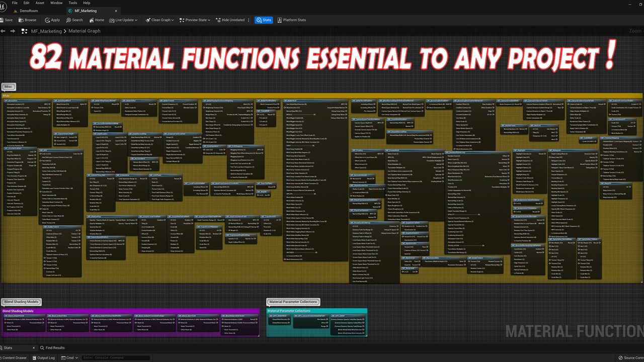Click the teal Material Parameter Collections header
The width and height of the screenshot is (644, 362).
coord(317,311)
